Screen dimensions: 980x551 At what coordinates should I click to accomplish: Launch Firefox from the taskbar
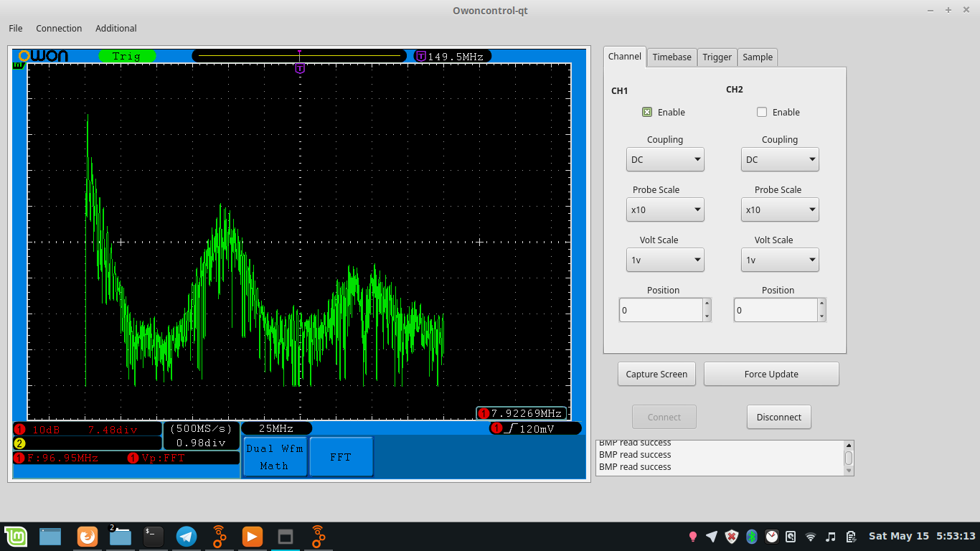click(87, 536)
